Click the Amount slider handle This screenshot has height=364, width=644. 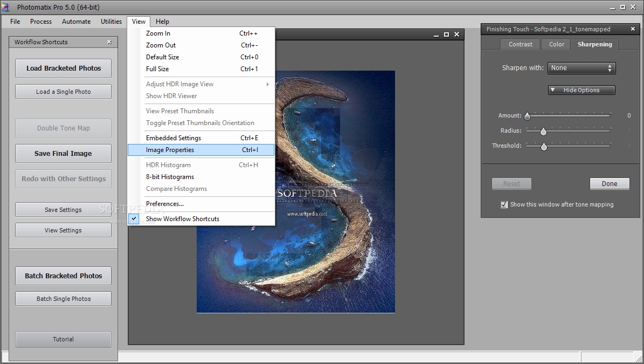tap(528, 116)
